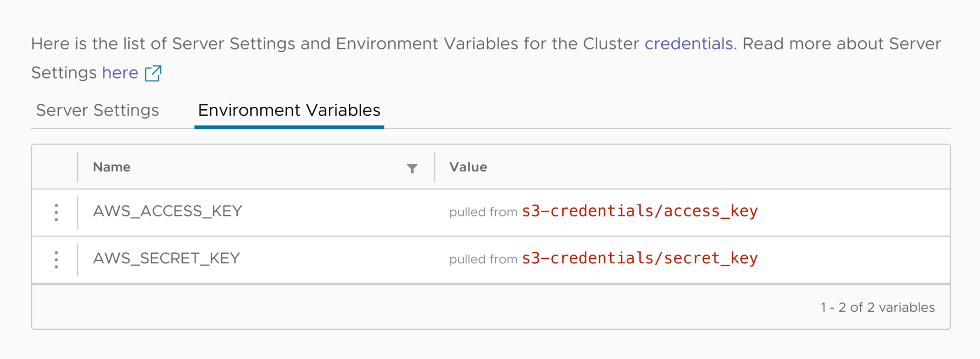Select the funnel filter icon in the table header
Image resolution: width=980 pixels, height=359 pixels.
pos(412,168)
